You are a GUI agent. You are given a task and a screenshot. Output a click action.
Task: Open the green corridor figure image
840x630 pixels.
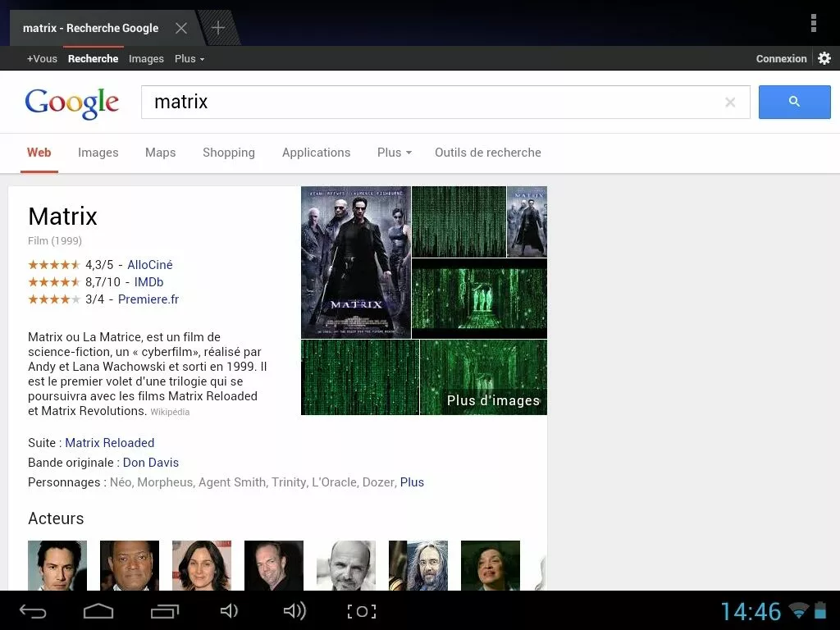[x=479, y=299]
